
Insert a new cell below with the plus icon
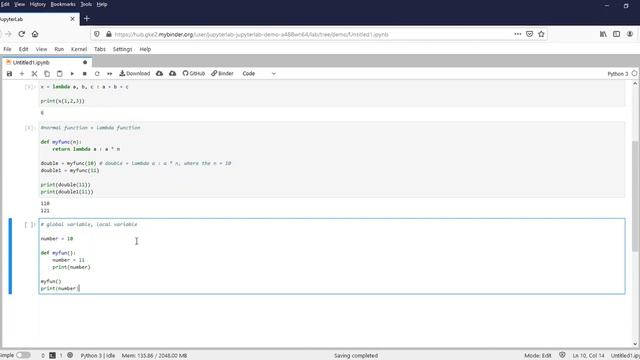pos(22,73)
